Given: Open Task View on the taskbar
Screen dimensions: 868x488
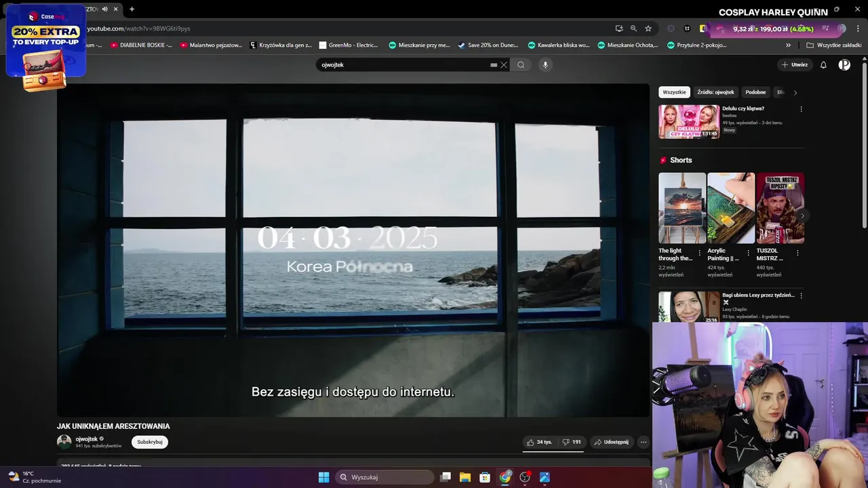Looking at the screenshot, I should (446, 477).
